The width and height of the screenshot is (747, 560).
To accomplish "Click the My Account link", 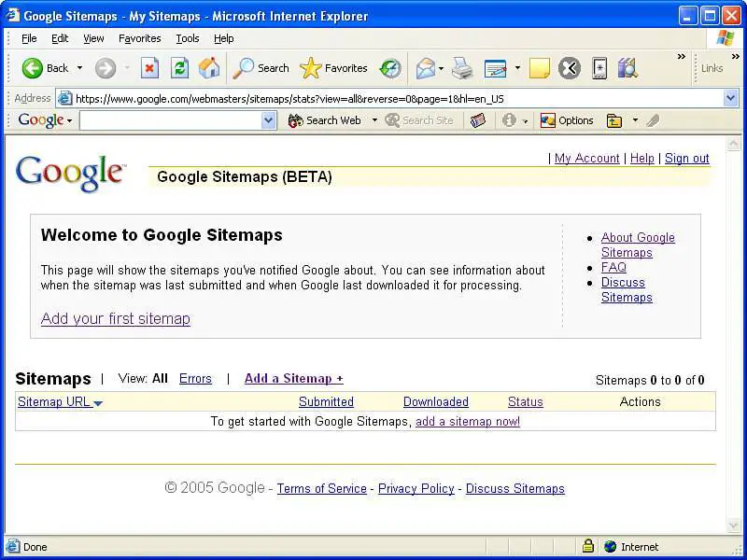I will [x=587, y=158].
